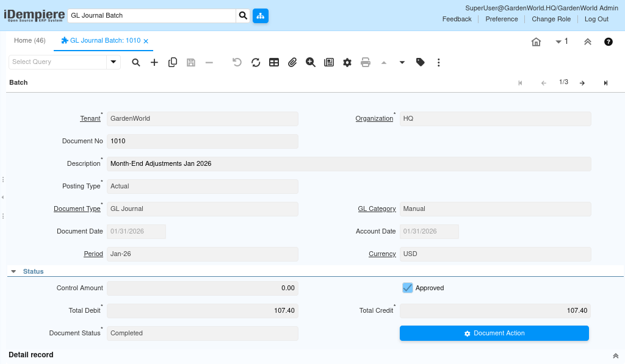
Task: Switch to the Home (46) tab
Action: (x=30, y=41)
